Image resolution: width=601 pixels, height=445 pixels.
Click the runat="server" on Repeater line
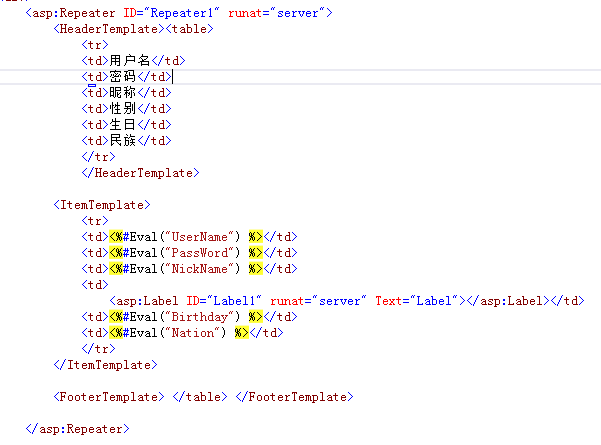[x=276, y=13]
